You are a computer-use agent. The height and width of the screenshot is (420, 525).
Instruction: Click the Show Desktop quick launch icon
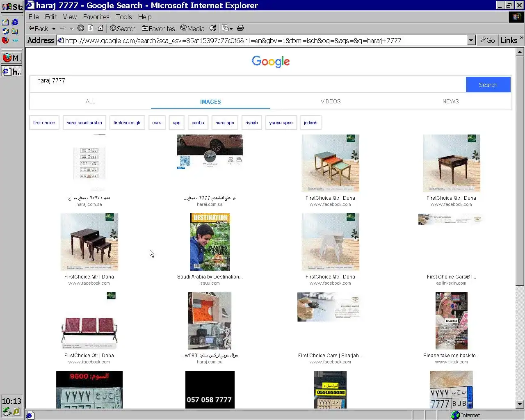5,22
